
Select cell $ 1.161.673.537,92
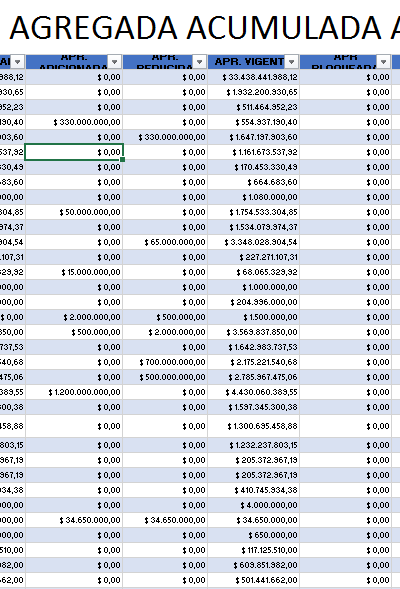[254, 152]
